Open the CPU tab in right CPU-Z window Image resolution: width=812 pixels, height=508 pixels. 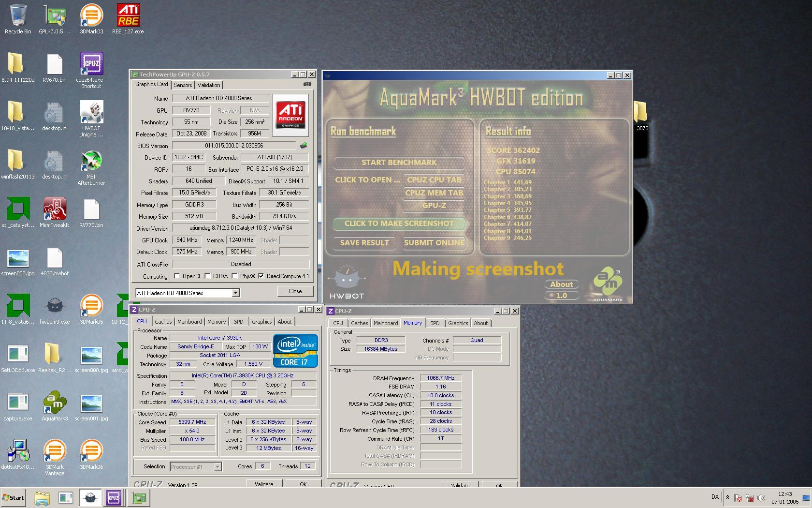pyautogui.click(x=338, y=323)
